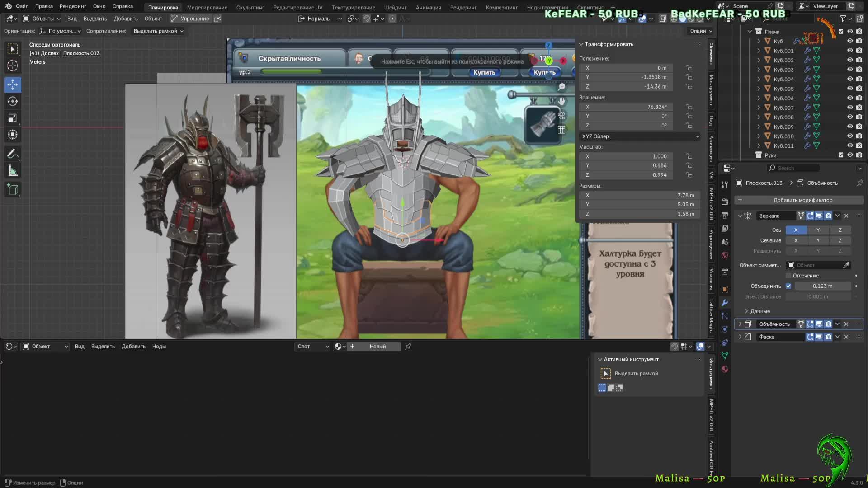
Task: Select the Measure ruler tool
Action: click(13, 171)
